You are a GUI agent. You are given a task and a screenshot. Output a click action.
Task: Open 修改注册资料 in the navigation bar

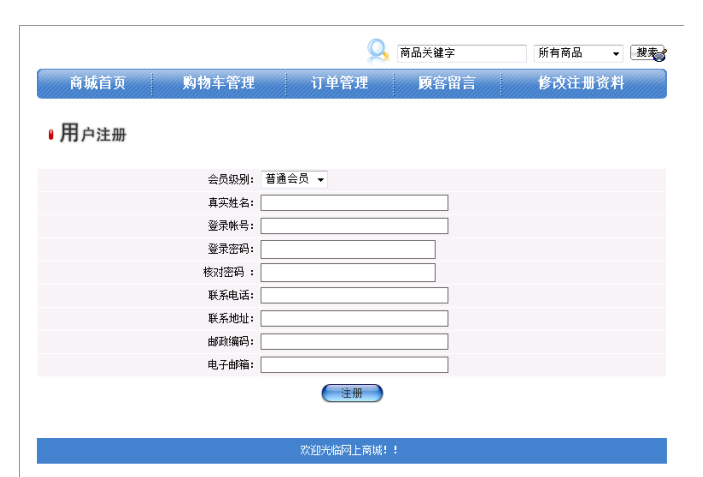click(581, 83)
